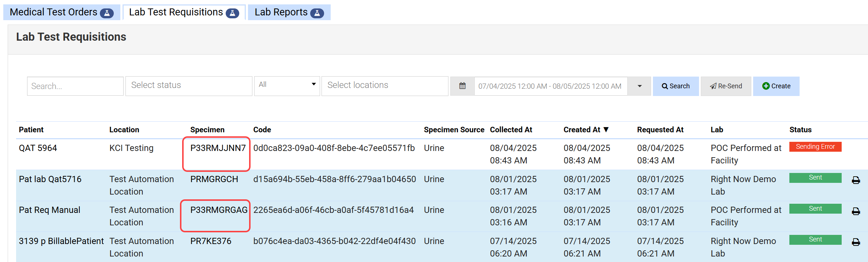The height and width of the screenshot is (262, 868).
Task: Focus the Search text field
Action: click(75, 86)
